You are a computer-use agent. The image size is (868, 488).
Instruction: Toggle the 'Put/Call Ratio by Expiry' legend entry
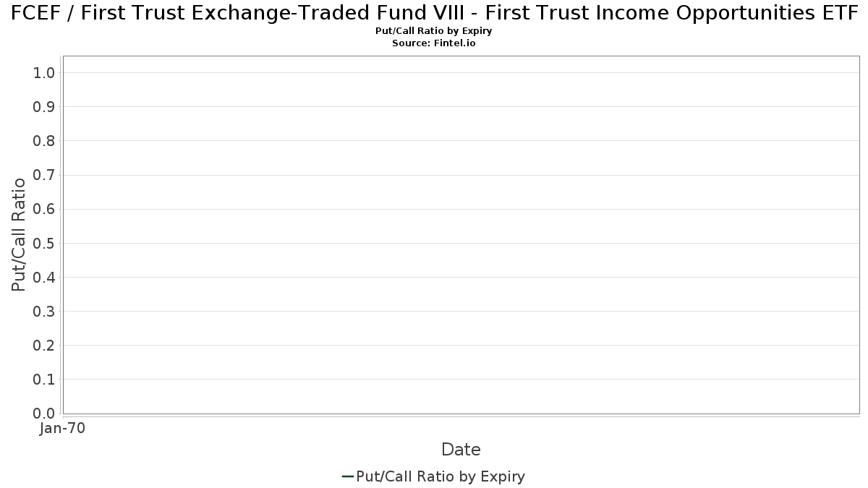[x=433, y=476]
